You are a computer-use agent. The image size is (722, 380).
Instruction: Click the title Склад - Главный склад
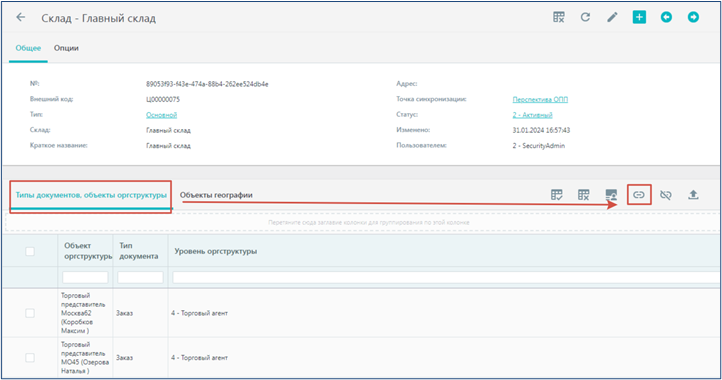point(99,18)
